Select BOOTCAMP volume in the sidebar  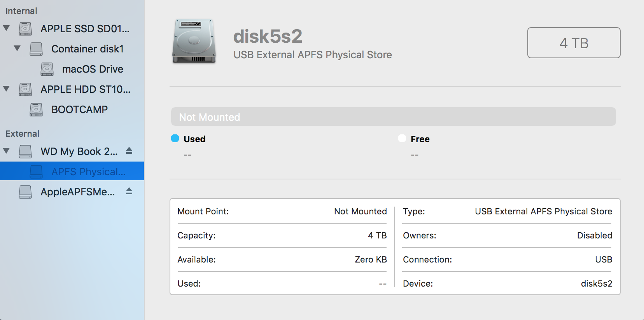[79, 110]
